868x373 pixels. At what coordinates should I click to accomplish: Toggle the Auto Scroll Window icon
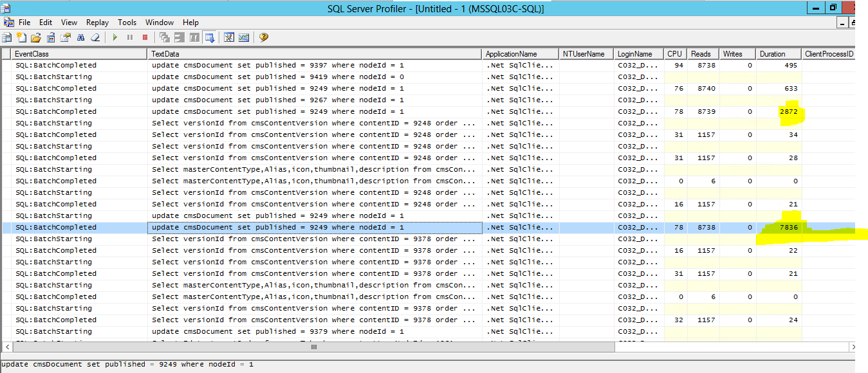pyautogui.click(x=209, y=37)
